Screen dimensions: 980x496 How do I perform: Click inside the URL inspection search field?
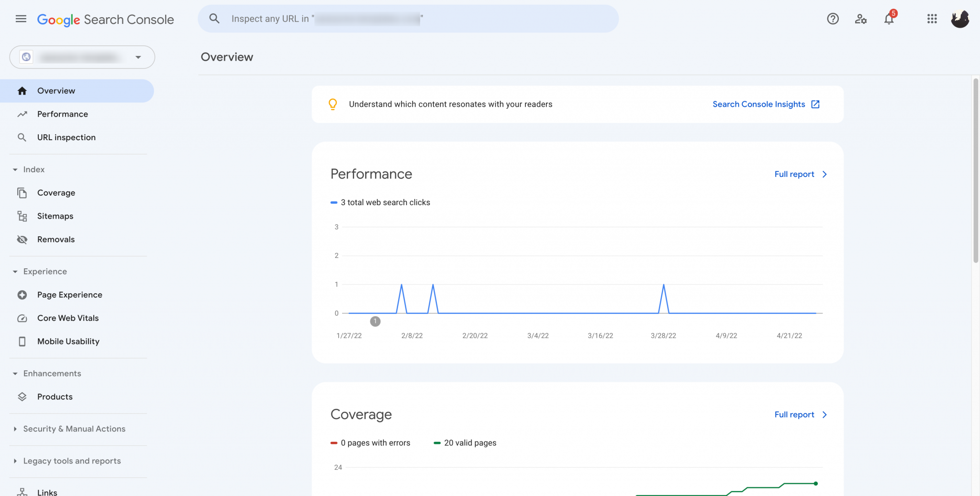[x=407, y=19]
